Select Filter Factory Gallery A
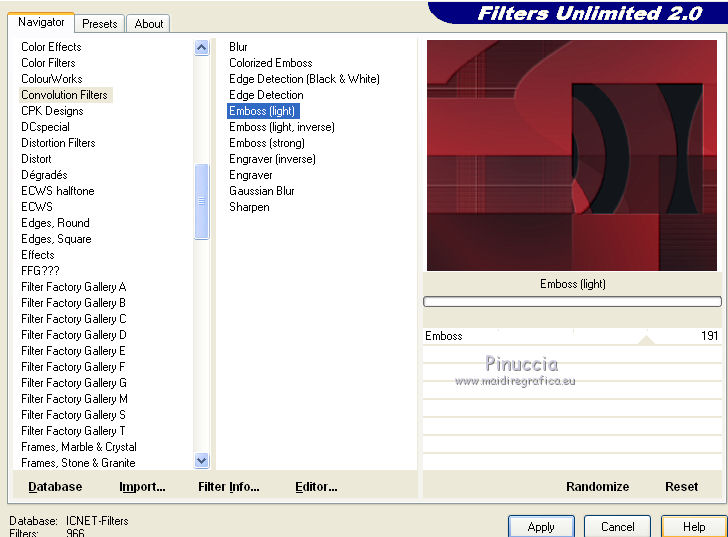Viewport: 728px width, 537px height. [x=73, y=287]
